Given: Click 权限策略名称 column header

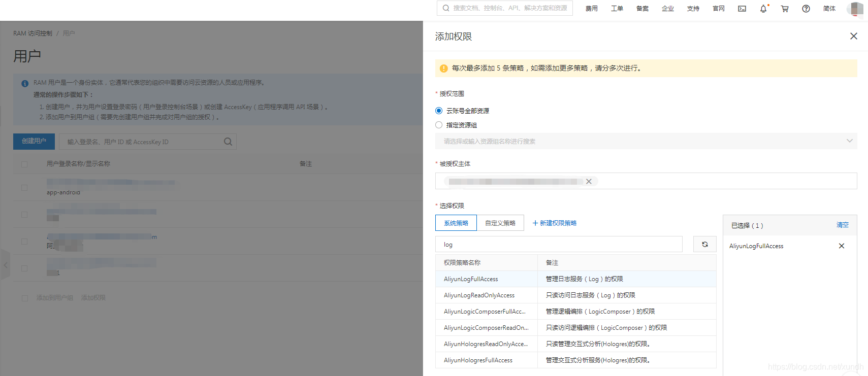Looking at the screenshot, I should 462,263.
